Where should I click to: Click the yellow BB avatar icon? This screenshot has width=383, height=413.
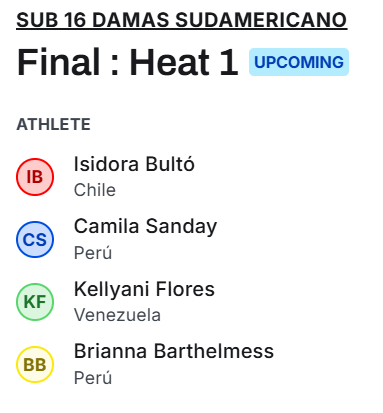coord(35,364)
